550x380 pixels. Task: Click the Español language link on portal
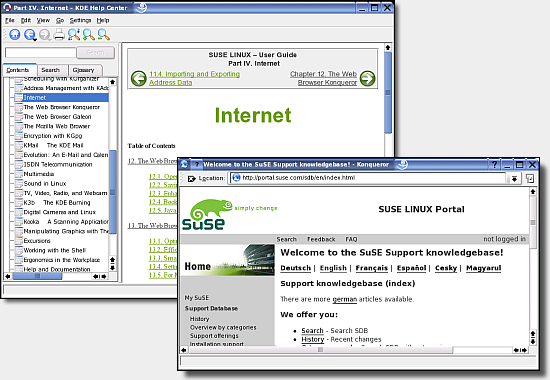click(x=411, y=268)
